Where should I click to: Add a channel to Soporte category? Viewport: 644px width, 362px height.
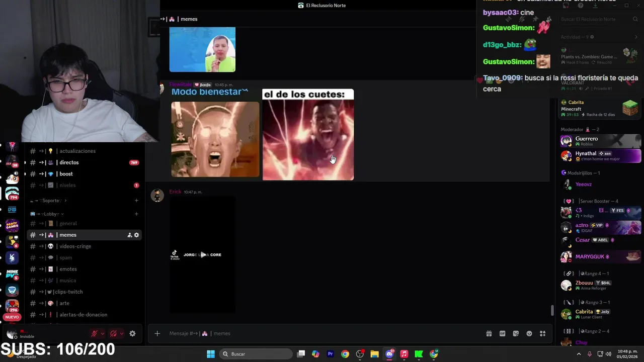[136, 201]
